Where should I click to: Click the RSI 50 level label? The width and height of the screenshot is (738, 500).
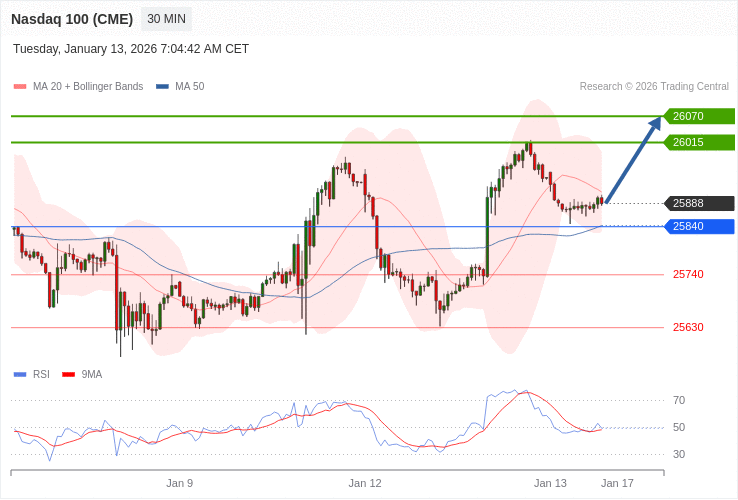click(679, 427)
